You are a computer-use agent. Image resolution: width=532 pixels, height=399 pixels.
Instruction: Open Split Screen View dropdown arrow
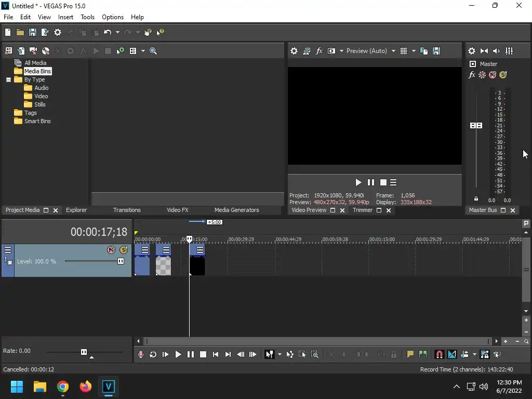pos(341,51)
